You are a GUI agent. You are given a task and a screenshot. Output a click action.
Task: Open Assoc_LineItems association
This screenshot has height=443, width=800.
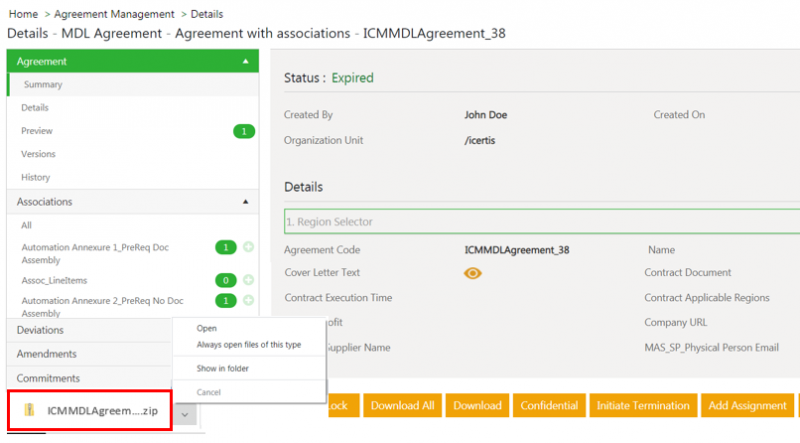pos(54,280)
